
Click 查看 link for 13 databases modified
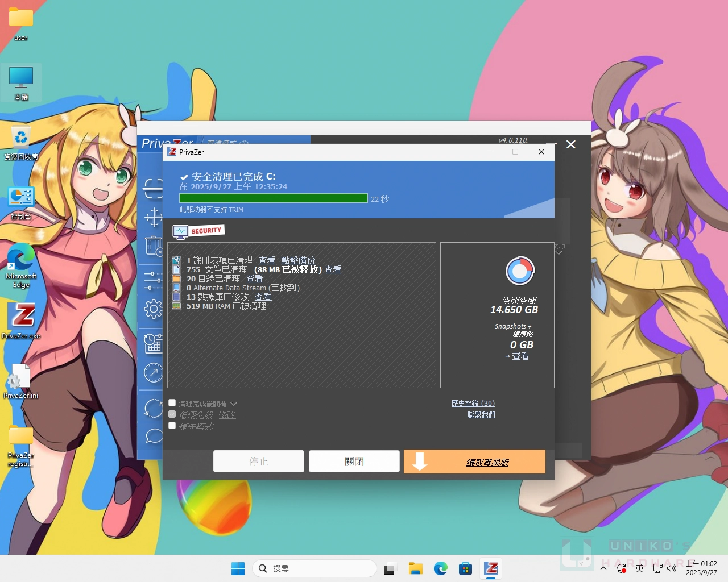pyautogui.click(x=263, y=297)
